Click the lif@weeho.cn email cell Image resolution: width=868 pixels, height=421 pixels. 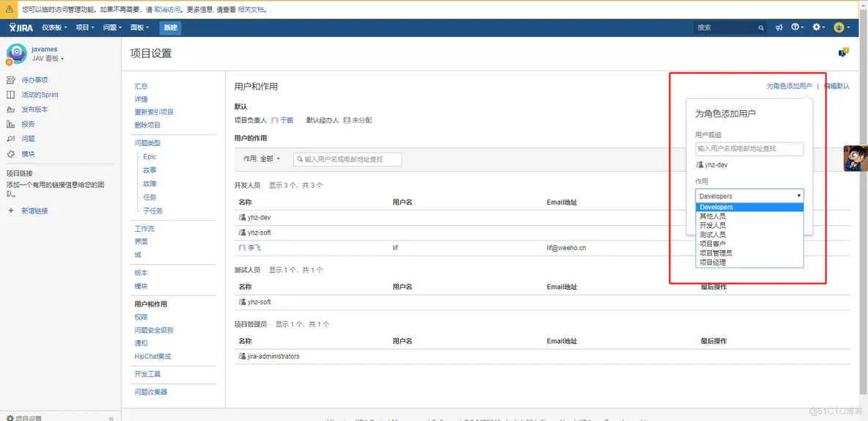click(x=566, y=248)
